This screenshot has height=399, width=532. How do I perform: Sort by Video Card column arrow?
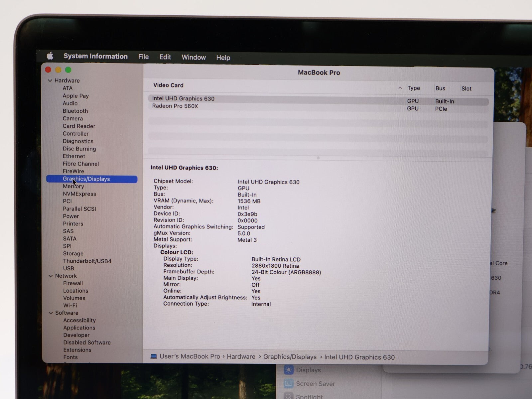(x=400, y=88)
